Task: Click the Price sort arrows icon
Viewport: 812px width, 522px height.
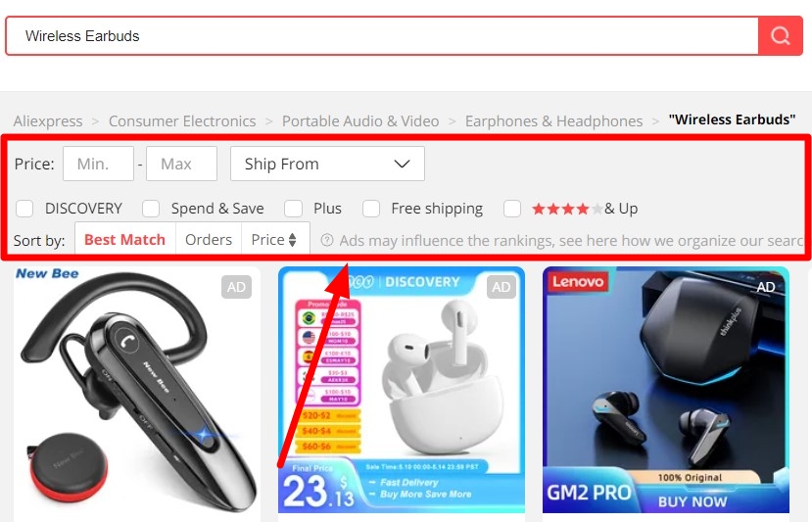Action: pos(292,240)
